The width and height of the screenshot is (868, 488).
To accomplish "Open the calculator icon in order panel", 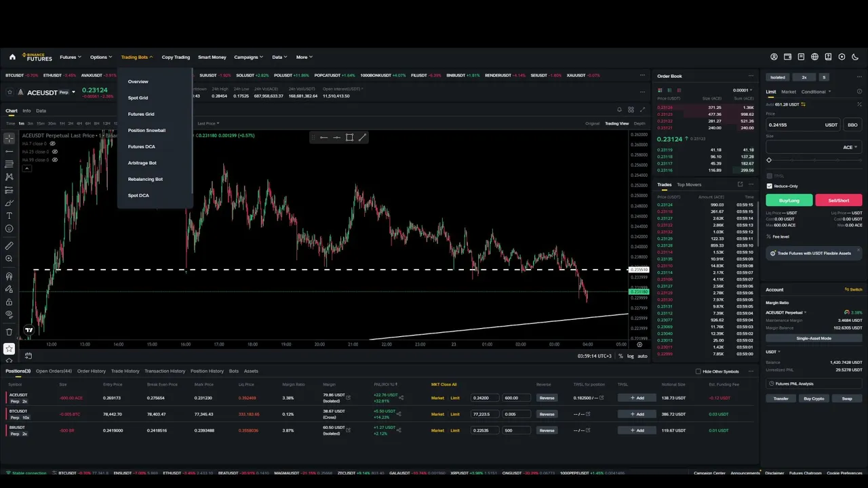I will tap(859, 104).
